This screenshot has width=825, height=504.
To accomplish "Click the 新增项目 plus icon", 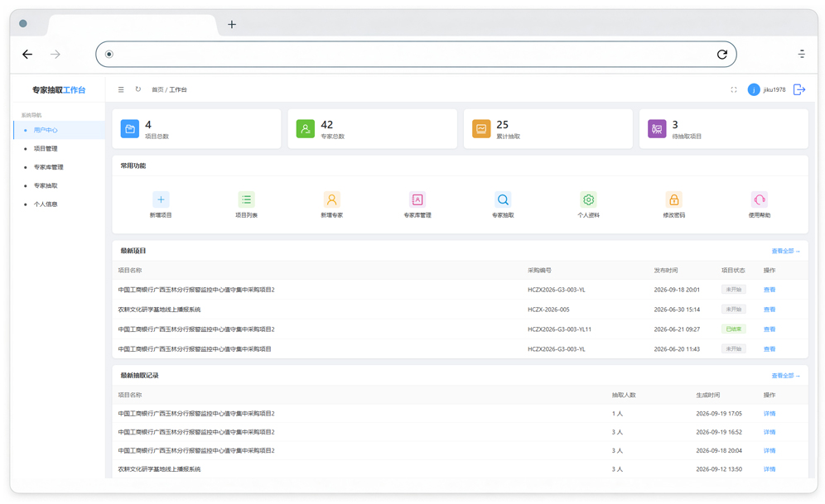I will point(161,199).
